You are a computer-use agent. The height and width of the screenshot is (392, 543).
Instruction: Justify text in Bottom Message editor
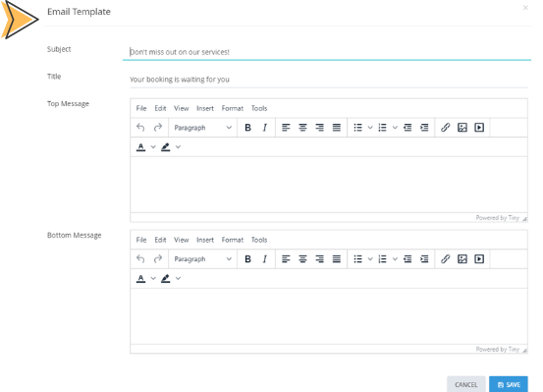[337, 259]
